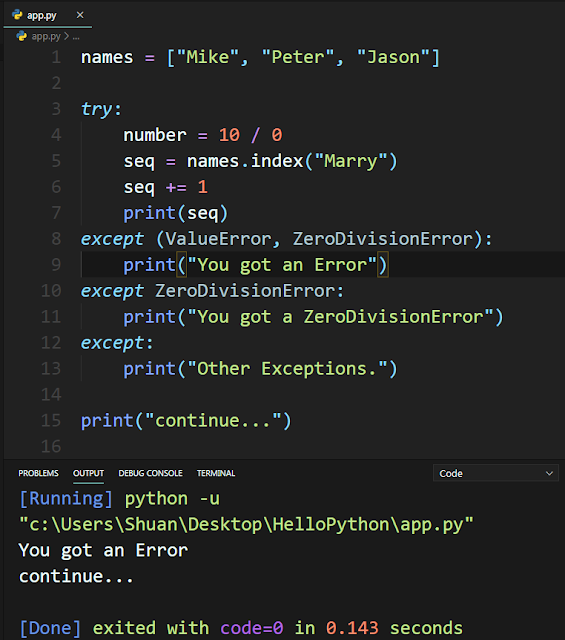Close the app.py tab
Viewport: 565px width, 640px height.
coord(80,15)
